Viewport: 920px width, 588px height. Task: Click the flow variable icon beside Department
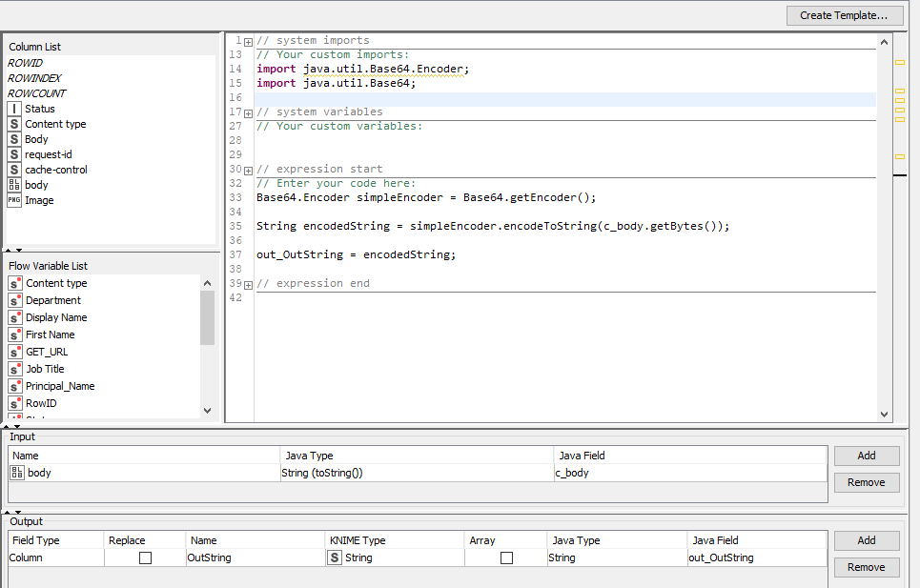pos(15,300)
